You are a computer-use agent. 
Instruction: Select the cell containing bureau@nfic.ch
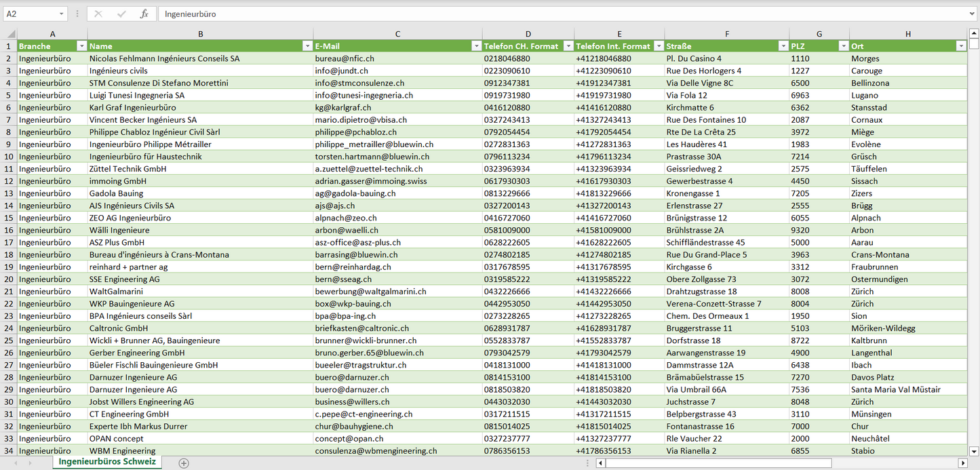pyautogui.click(x=397, y=59)
